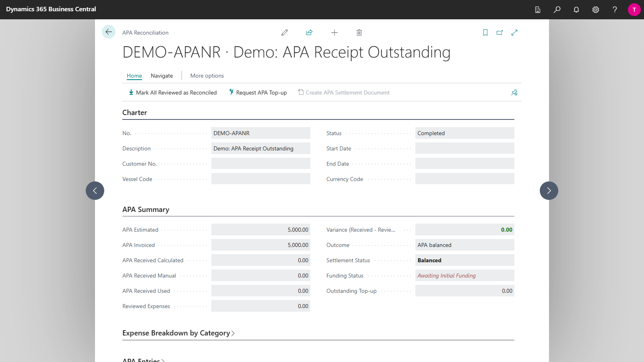Click the No. field DEMO-APANR
This screenshot has height=362, width=644.
pyautogui.click(x=261, y=133)
